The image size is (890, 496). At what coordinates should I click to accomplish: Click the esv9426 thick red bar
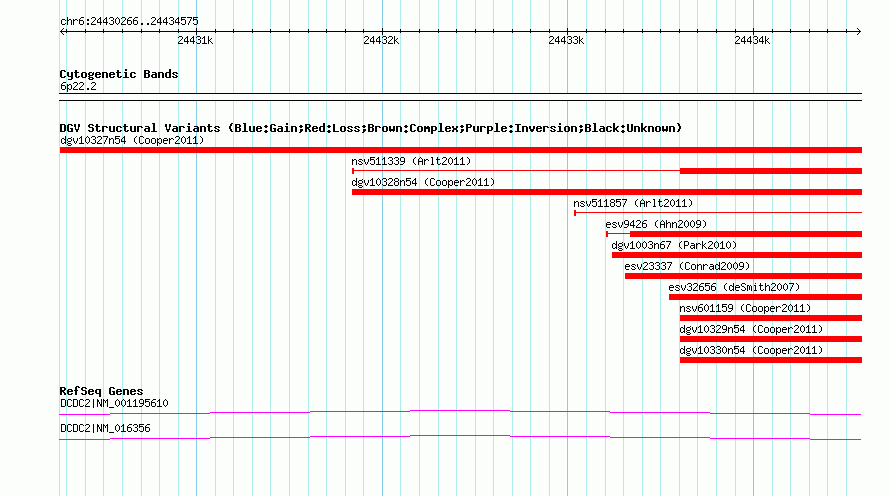(x=746, y=234)
